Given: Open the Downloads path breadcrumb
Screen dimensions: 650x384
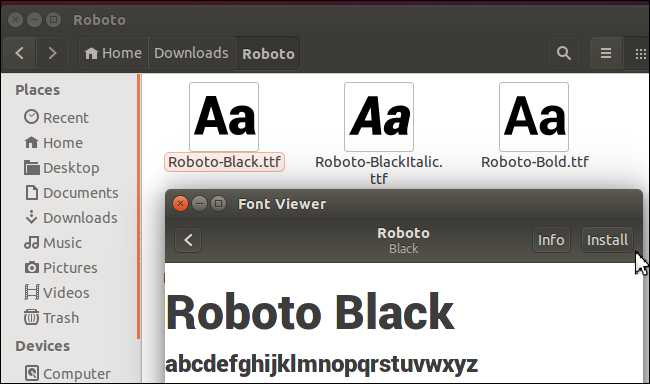Looking at the screenshot, I should [192, 53].
